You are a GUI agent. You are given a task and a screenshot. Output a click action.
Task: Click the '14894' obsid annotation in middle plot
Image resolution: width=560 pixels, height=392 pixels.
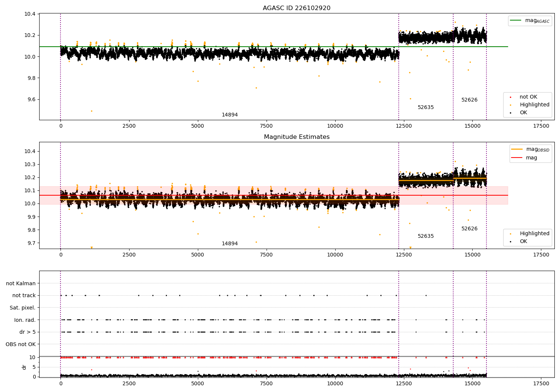(x=230, y=244)
